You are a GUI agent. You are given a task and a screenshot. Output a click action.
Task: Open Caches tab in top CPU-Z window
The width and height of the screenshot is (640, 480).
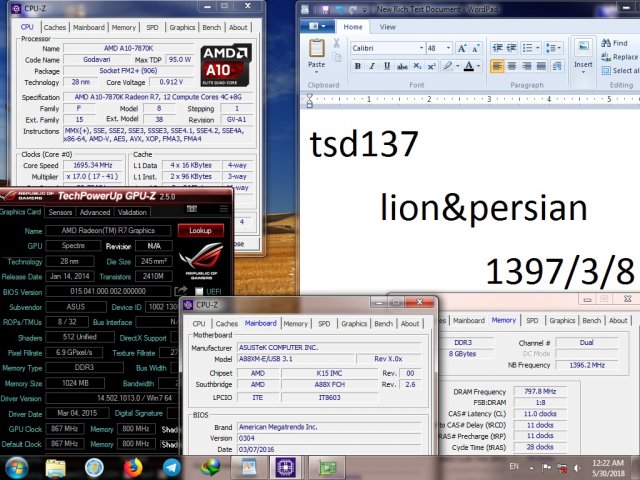click(x=55, y=27)
